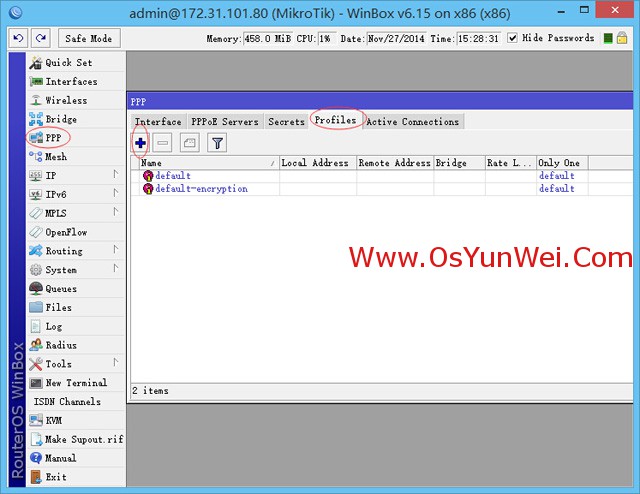
Task: Click the remove (minus) button
Action: pyautogui.click(x=162, y=143)
